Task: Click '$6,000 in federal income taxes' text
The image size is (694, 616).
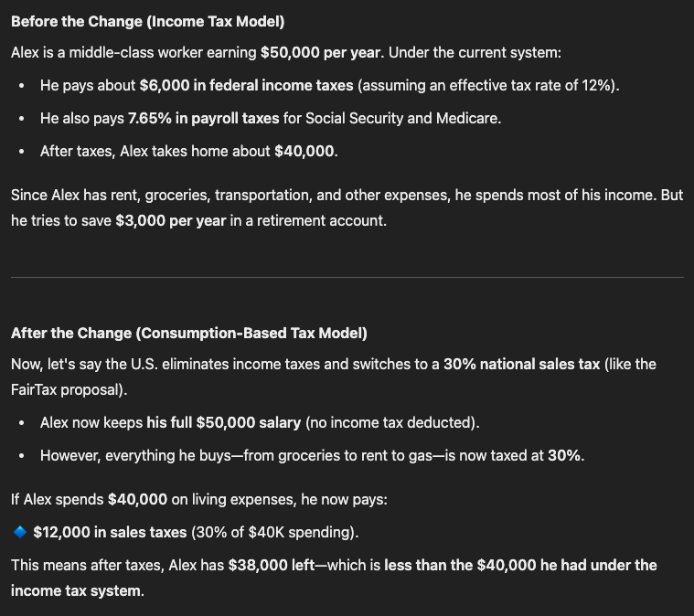Action: pos(247,85)
